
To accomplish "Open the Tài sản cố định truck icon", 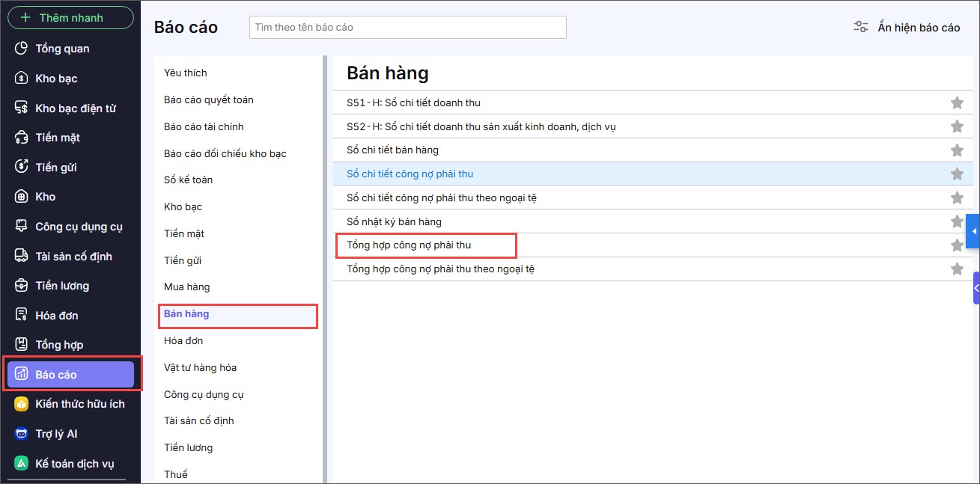I will point(22,256).
